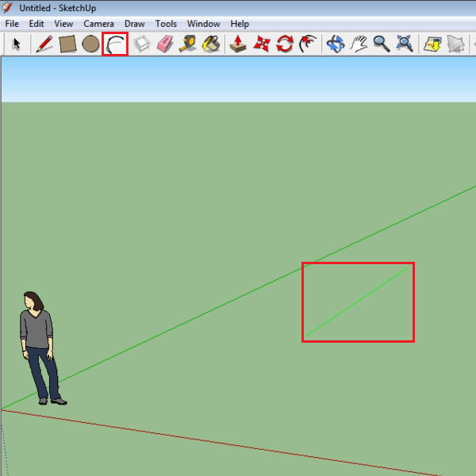476x476 pixels.
Task: Choose the Rotate tool
Action: [x=285, y=44]
